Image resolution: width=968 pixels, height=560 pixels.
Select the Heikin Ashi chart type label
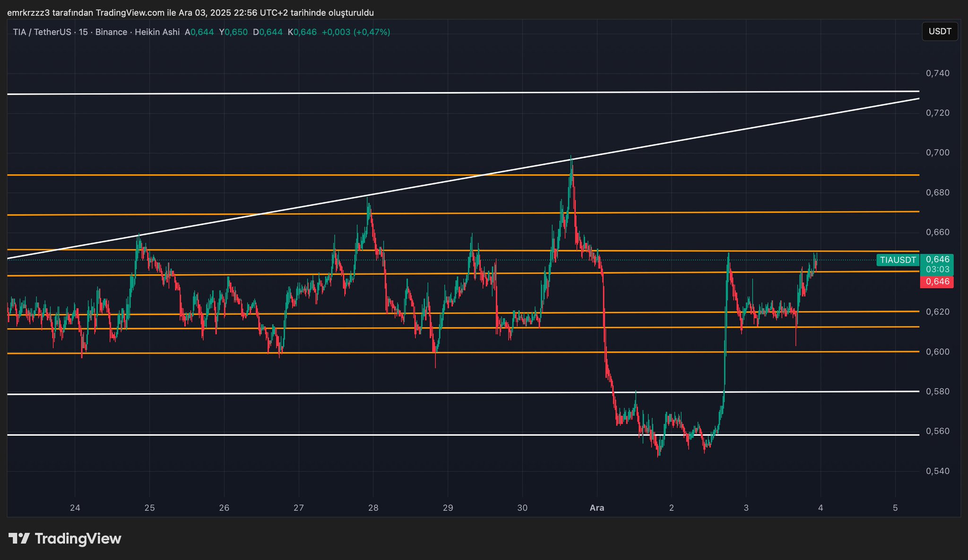[157, 32]
